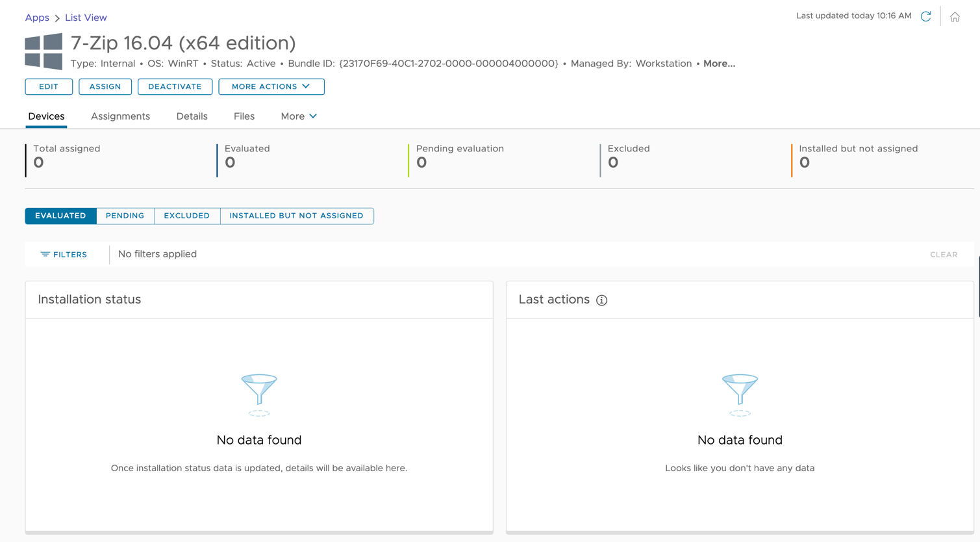Expand More… app details in header
This screenshot has width=980, height=542.
(x=719, y=64)
